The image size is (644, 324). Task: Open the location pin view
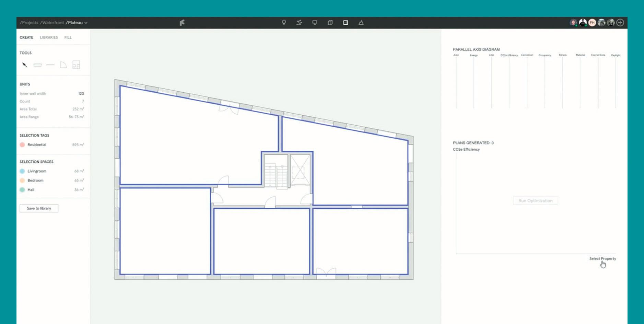[284, 23]
